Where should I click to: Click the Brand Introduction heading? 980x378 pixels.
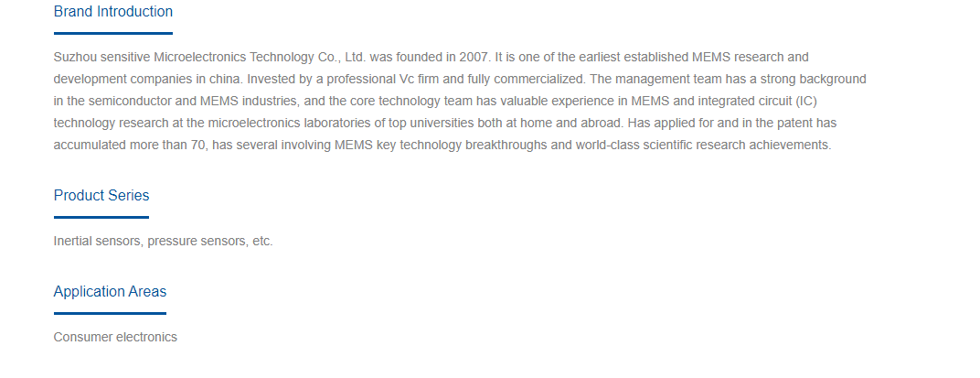(x=113, y=12)
